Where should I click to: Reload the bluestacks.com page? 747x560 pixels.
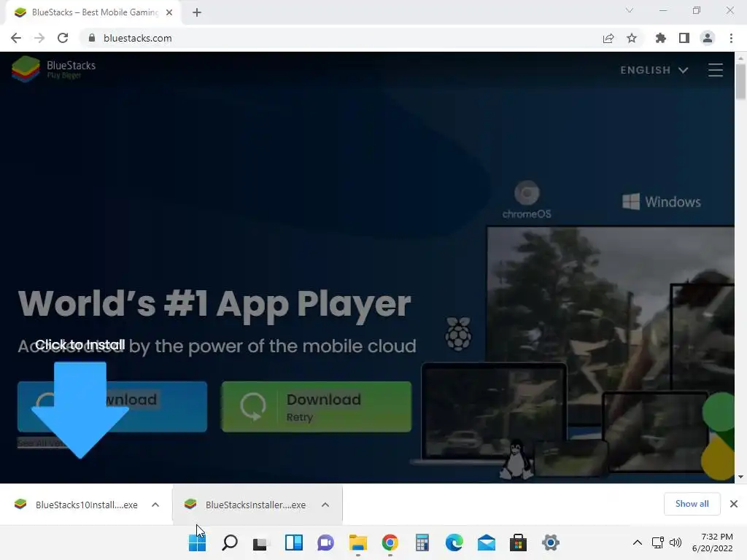pos(63,38)
